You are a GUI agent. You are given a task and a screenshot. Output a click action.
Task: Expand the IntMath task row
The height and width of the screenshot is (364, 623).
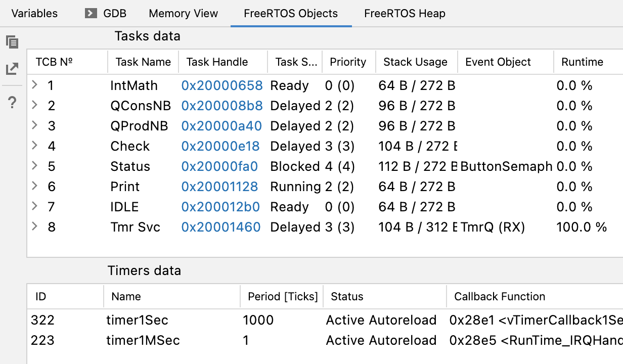(34, 85)
